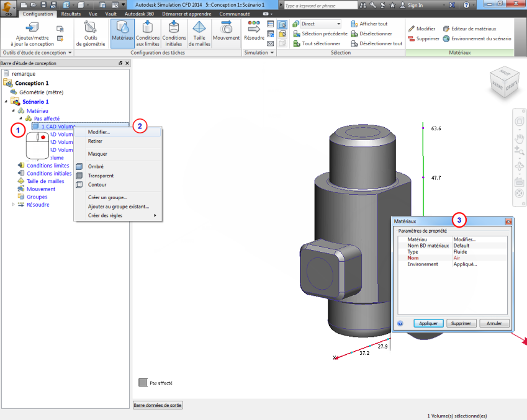Image resolution: width=527 pixels, height=420 pixels.
Task: Open the Direct selection mode dropdown
Action: point(338,24)
